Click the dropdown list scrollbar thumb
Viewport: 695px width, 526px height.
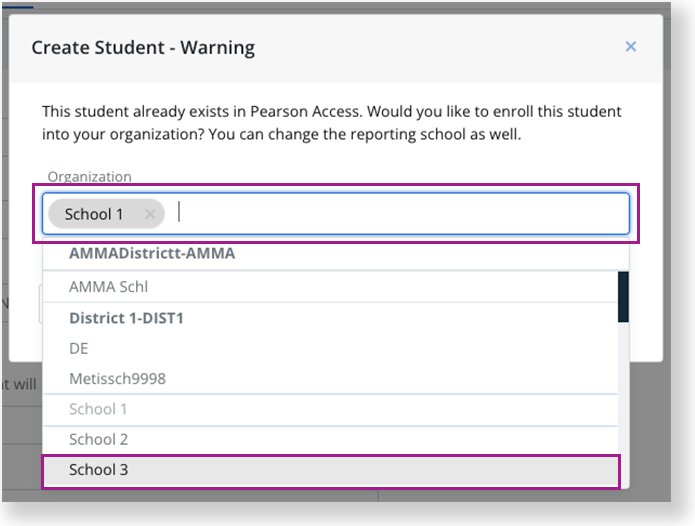[623, 297]
